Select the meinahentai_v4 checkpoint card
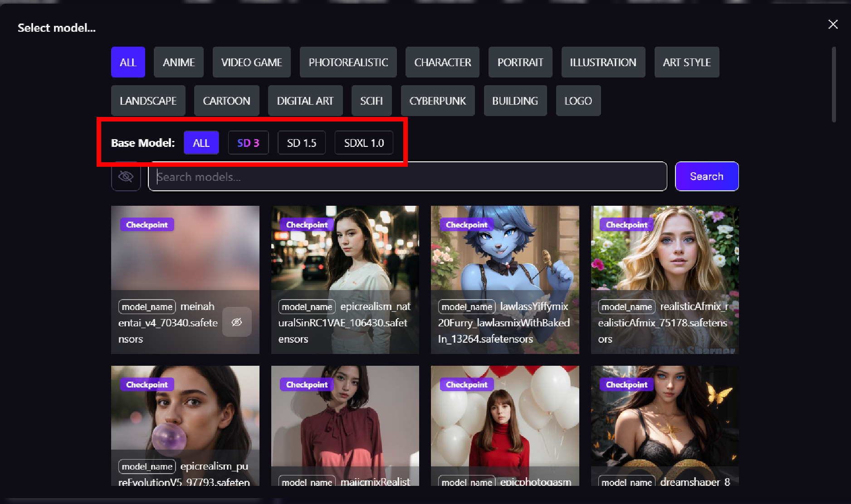Viewport: 851px width, 504px height. pos(185,280)
